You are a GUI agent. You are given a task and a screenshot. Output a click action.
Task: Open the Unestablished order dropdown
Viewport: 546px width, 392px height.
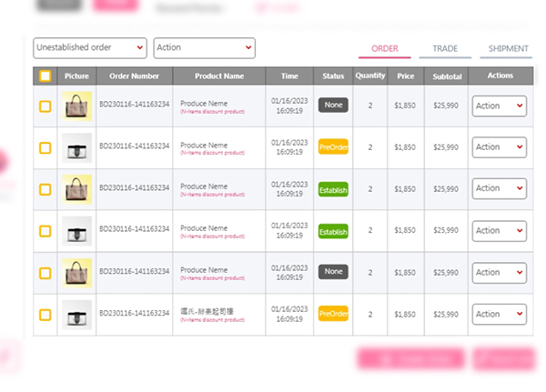(89, 47)
